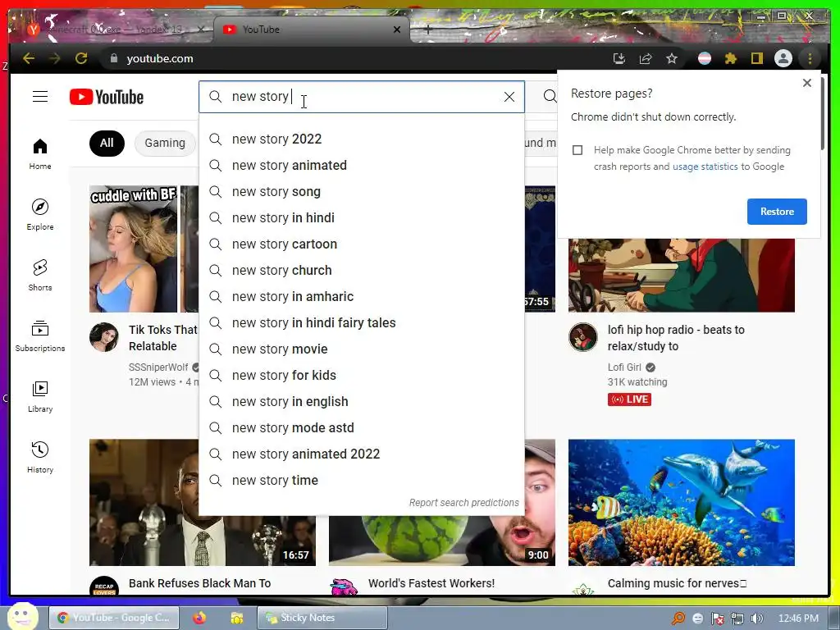The height and width of the screenshot is (630, 840).
Task: Choose suggestion 'new story time'
Action: [x=362, y=481]
